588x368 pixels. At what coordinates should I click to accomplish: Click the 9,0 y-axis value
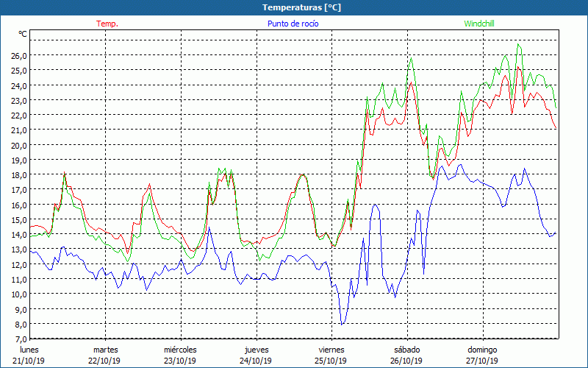pos(21,309)
